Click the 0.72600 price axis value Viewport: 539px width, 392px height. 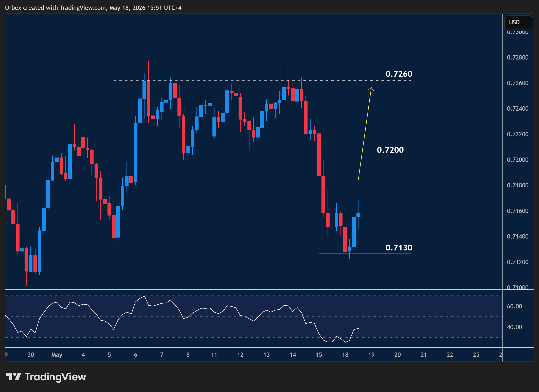[518, 83]
